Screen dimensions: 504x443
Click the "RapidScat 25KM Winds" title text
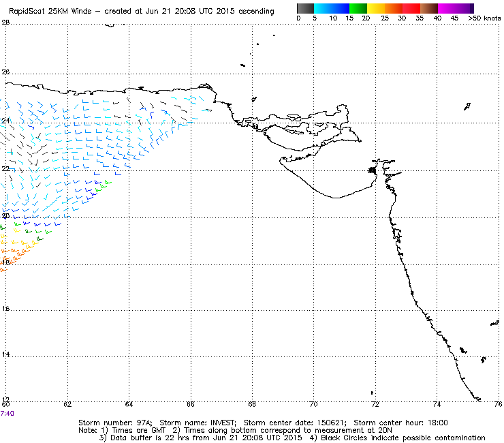(x=50, y=11)
